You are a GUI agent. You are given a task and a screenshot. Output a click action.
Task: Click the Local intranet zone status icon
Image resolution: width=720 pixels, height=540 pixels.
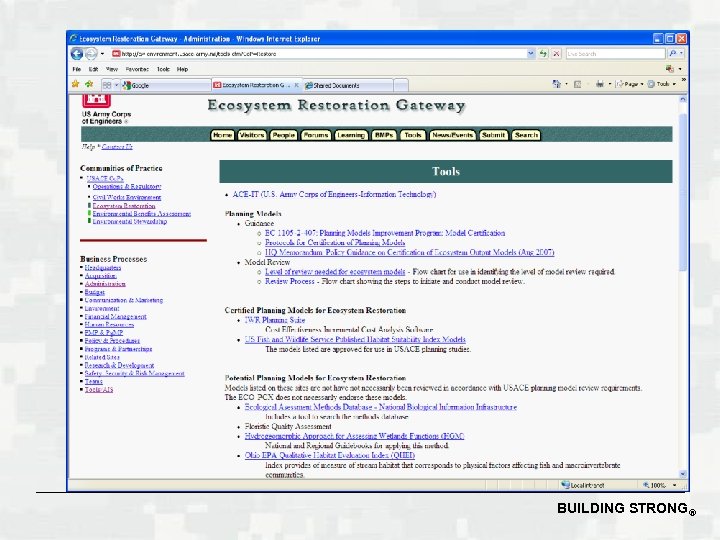click(566, 485)
